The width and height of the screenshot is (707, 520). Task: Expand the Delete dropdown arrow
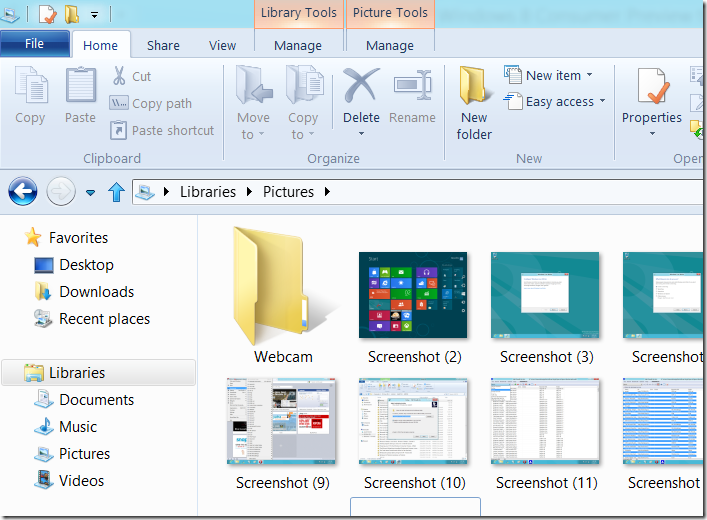click(x=361, y=133)
